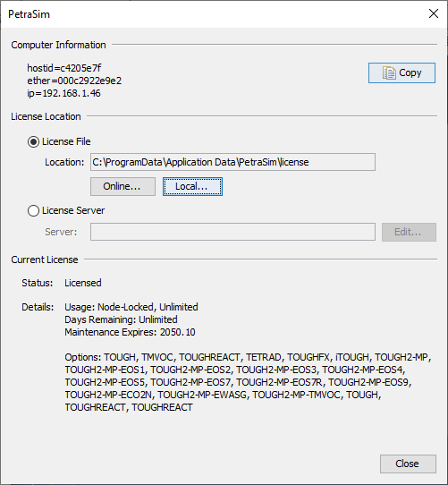
Task: Click the disabled Server input field
Action: tap(232, 232)
